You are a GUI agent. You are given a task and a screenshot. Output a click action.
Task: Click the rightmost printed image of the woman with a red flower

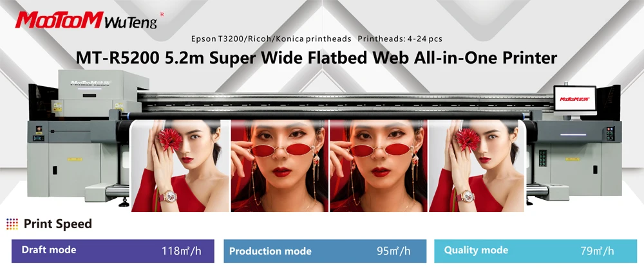point(477,165)
